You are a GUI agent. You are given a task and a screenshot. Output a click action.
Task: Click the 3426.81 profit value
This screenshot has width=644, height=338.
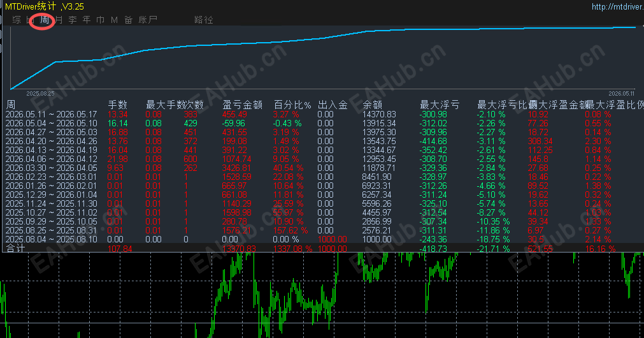pos(236,168)
